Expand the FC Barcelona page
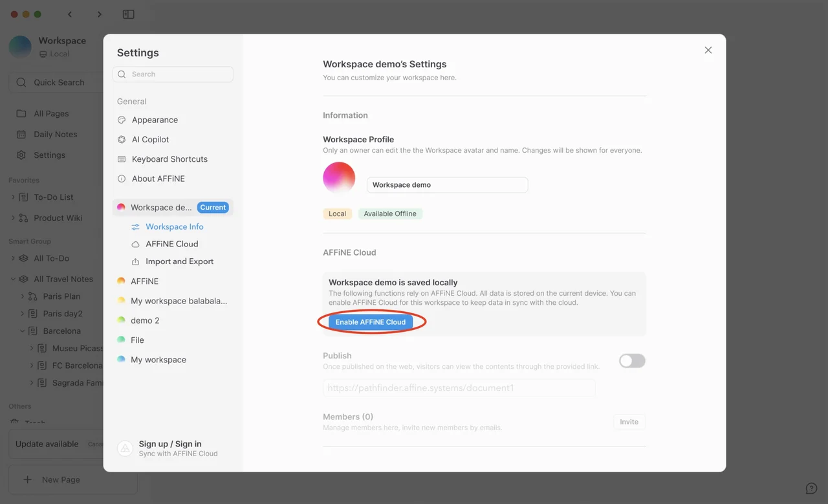This screenshot has width=828, height=504. [x=32, y=366]
